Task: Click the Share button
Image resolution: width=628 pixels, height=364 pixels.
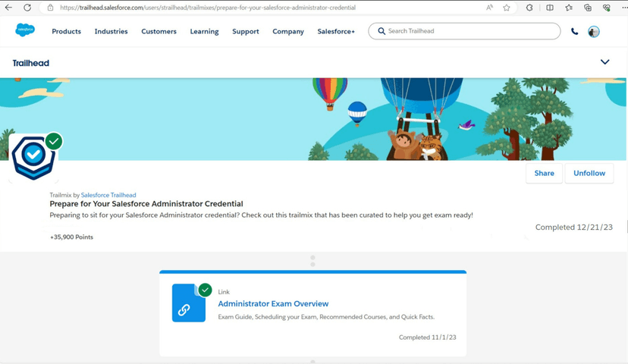Action: [x=544, y=173]
